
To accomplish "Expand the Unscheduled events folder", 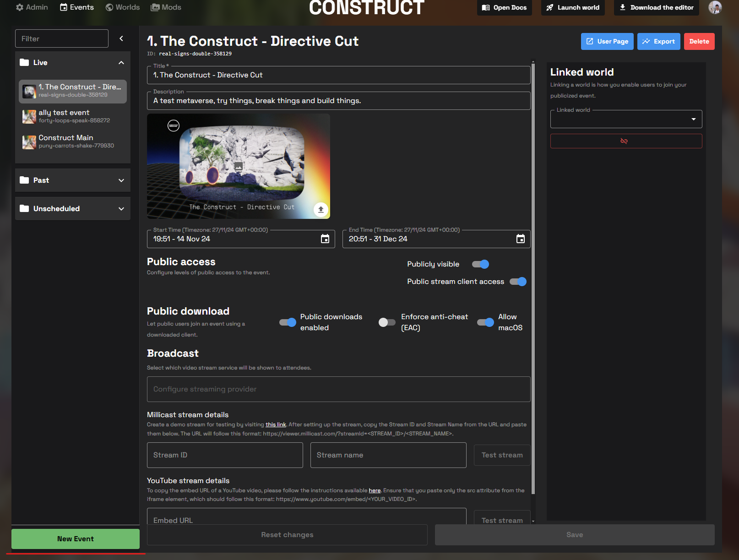I will [x=73, y=209].
